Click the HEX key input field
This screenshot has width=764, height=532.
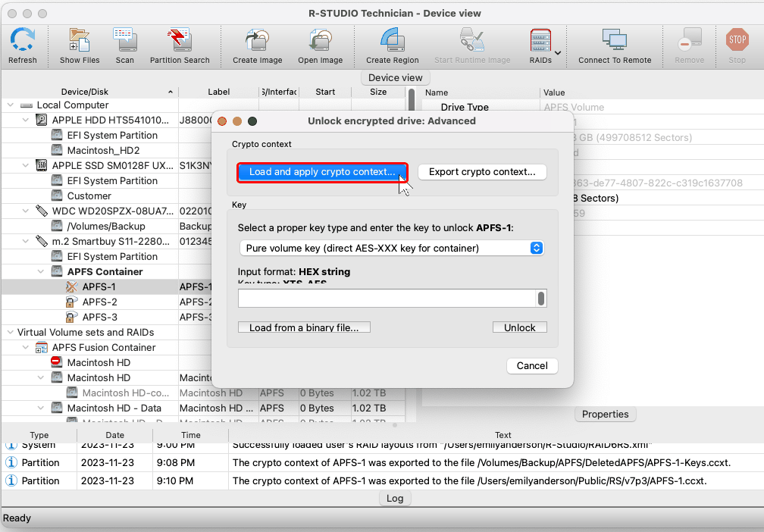coord(387,298)
